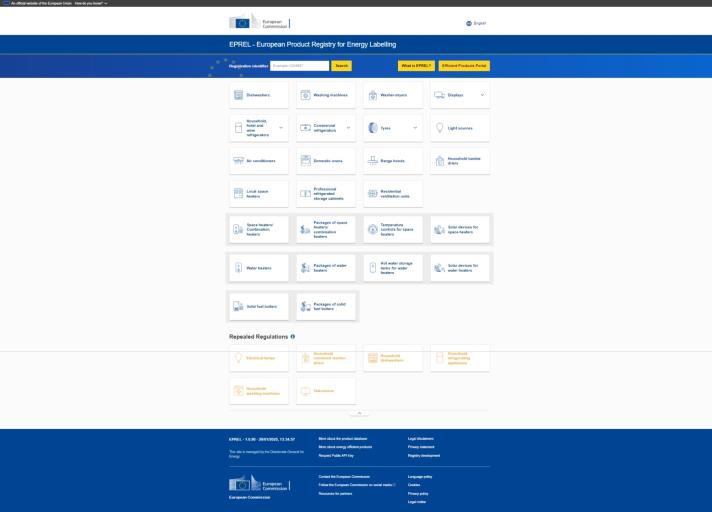The width and height of the screenshot is (712, 512).
Task: Open the Solid fuel boilers icon
Action: [238, 306]
